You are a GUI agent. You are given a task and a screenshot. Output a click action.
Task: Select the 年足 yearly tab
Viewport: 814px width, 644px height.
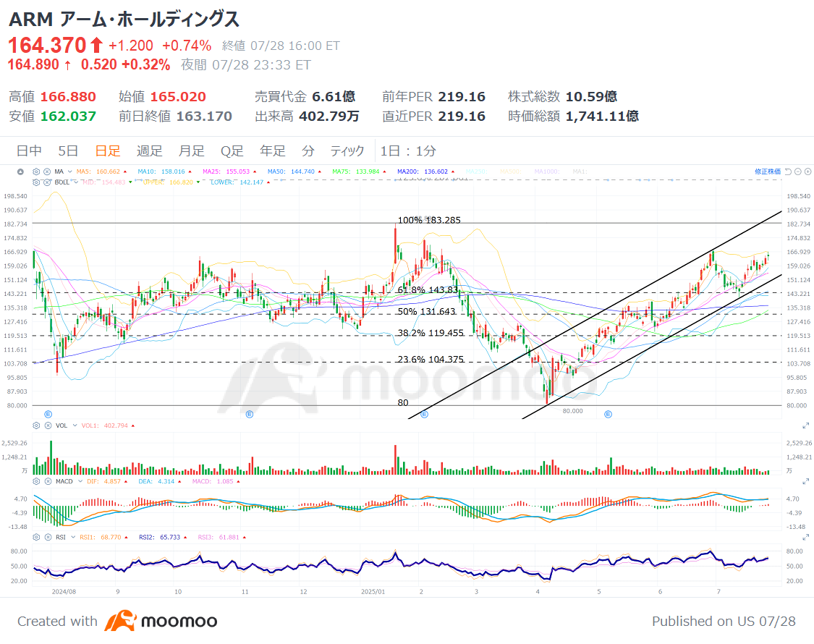pos(273,151)
